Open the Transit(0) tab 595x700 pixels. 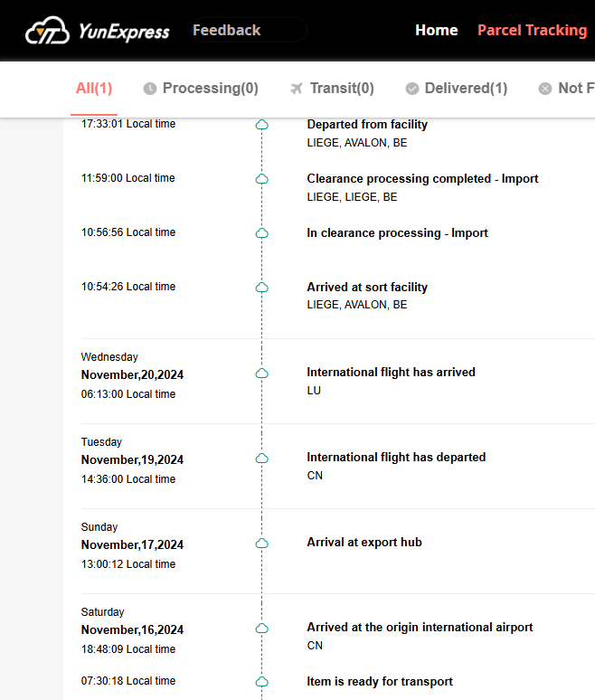click(341, 89)
